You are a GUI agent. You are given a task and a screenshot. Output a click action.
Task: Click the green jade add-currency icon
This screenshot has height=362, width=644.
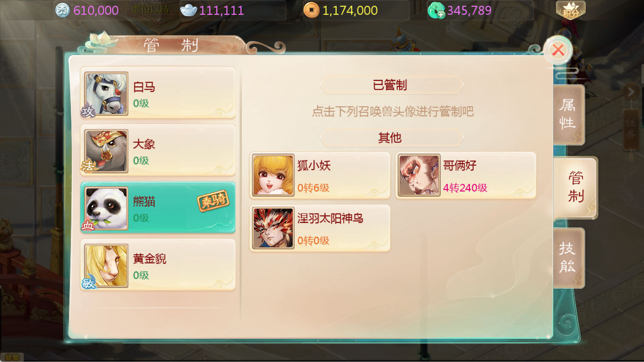click(436, 10)
